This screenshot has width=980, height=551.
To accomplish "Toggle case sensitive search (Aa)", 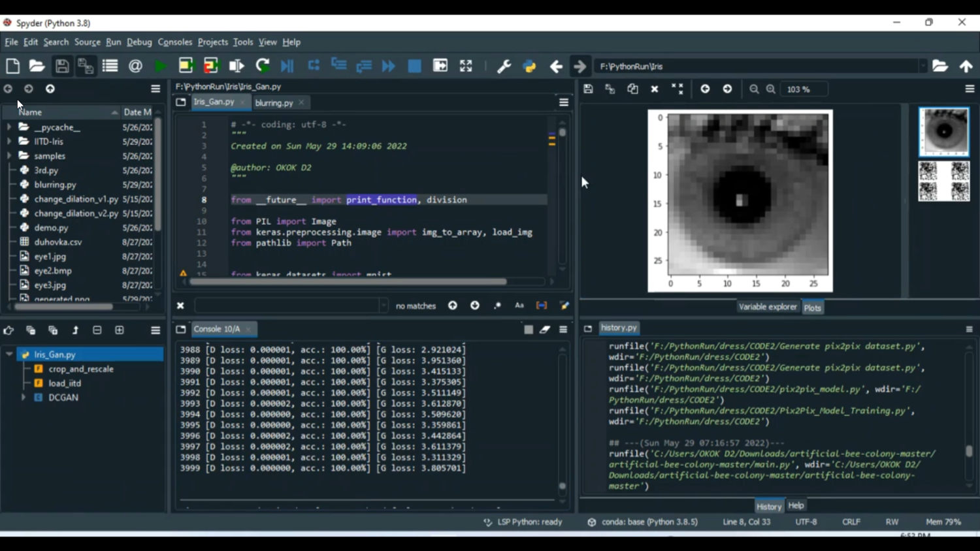I will coord(519,306).
